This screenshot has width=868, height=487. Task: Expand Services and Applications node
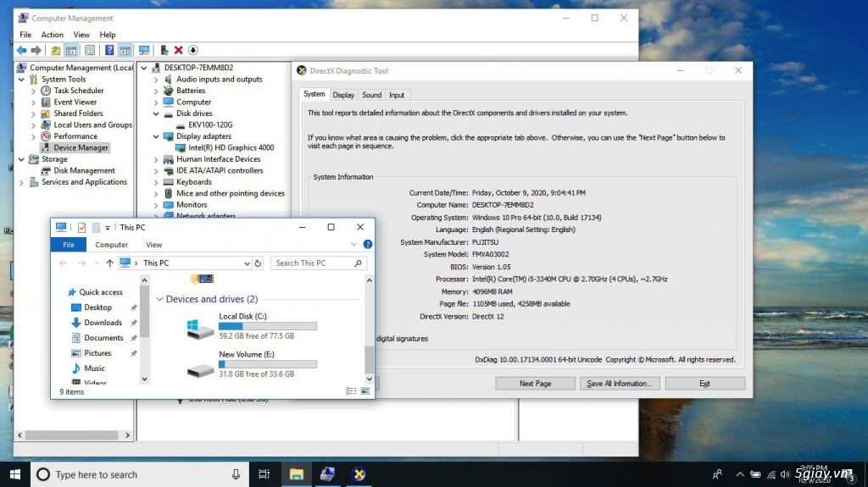21,182
